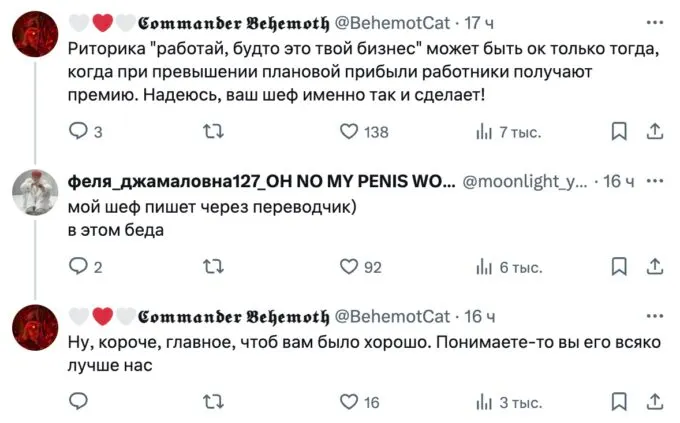Retweet the first tweet about bonuses
Screen dimensions: 680x423
[x=212, y=131]
